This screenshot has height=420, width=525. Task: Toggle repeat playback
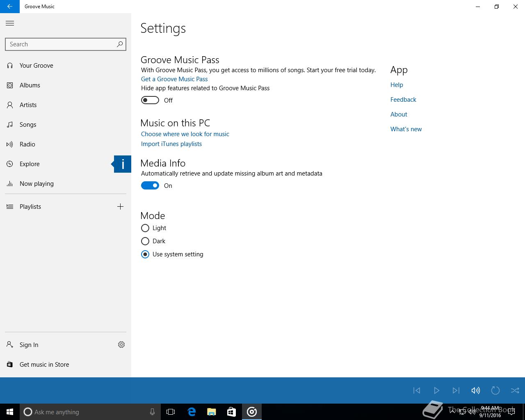tap(495, 390)
